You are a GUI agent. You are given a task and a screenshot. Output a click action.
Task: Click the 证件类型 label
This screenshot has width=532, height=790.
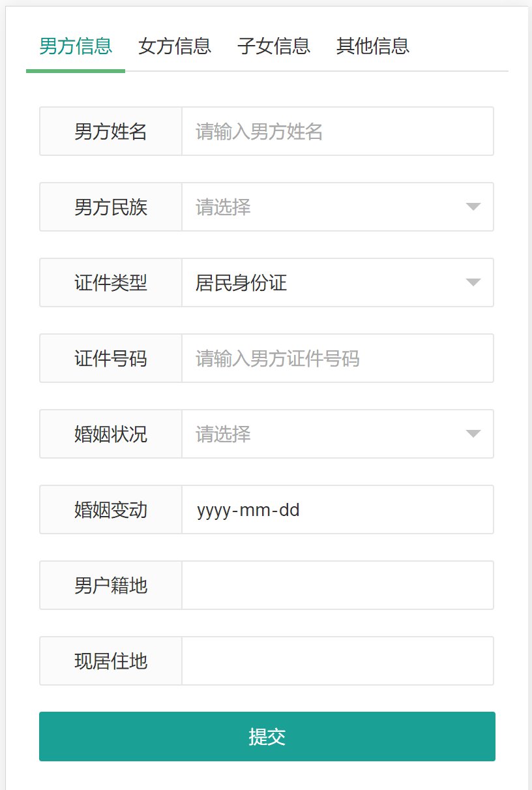111,282
